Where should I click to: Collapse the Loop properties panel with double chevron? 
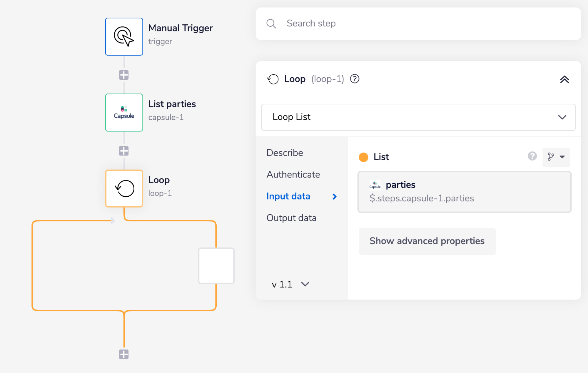click(564, 80)
